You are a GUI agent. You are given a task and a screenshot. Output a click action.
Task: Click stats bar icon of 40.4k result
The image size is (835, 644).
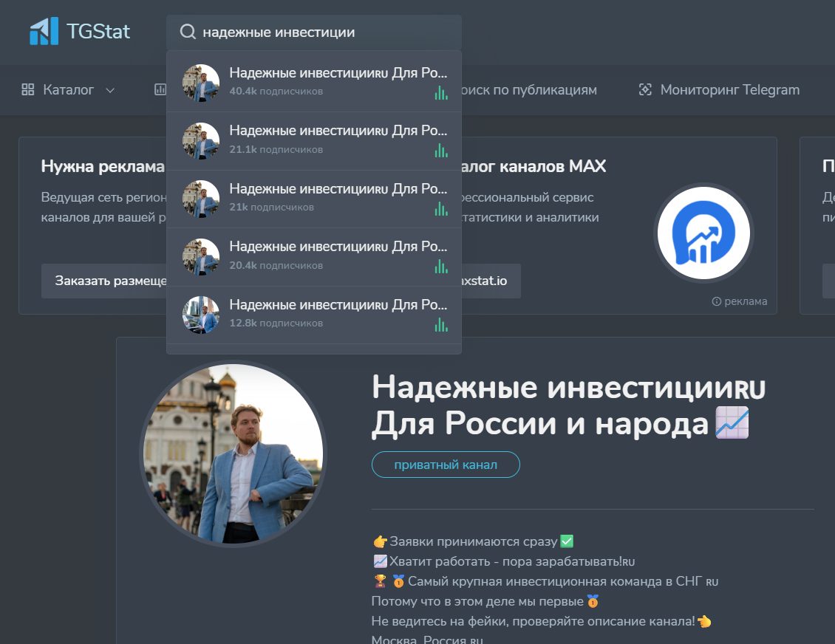pos(441,93)
